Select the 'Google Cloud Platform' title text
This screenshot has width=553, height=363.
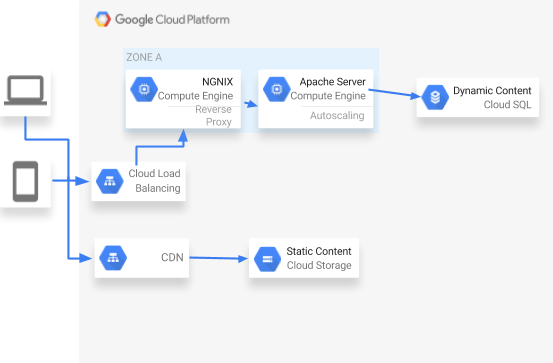[x=172, y=20]
